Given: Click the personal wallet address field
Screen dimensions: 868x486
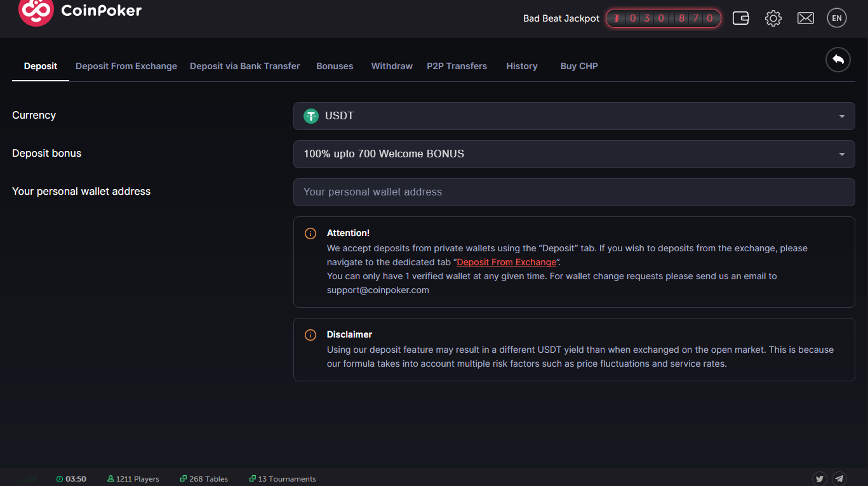Looking at the screenshot, I should pos(574,192).
